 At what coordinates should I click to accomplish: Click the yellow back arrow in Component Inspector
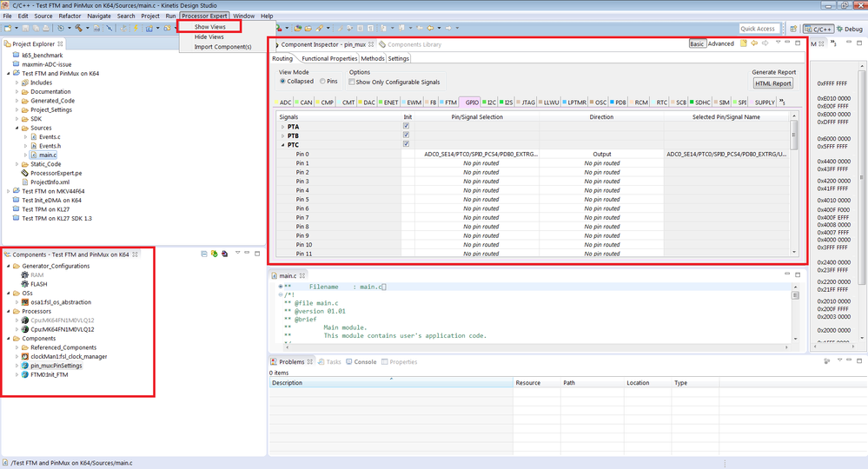(754, 43)
